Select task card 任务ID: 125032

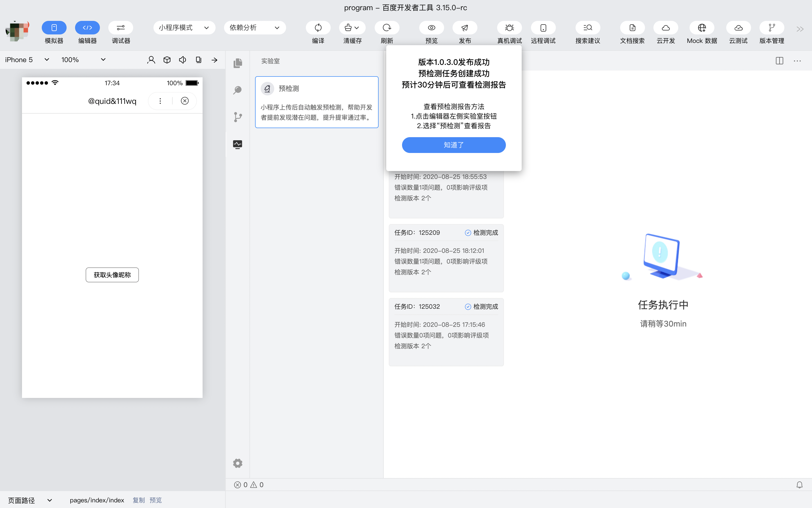446,332
